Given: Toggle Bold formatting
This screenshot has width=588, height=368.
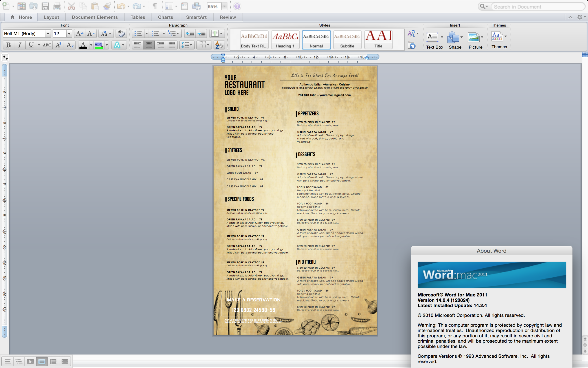Looking at the screenshot, I should [x=8, y=45].
